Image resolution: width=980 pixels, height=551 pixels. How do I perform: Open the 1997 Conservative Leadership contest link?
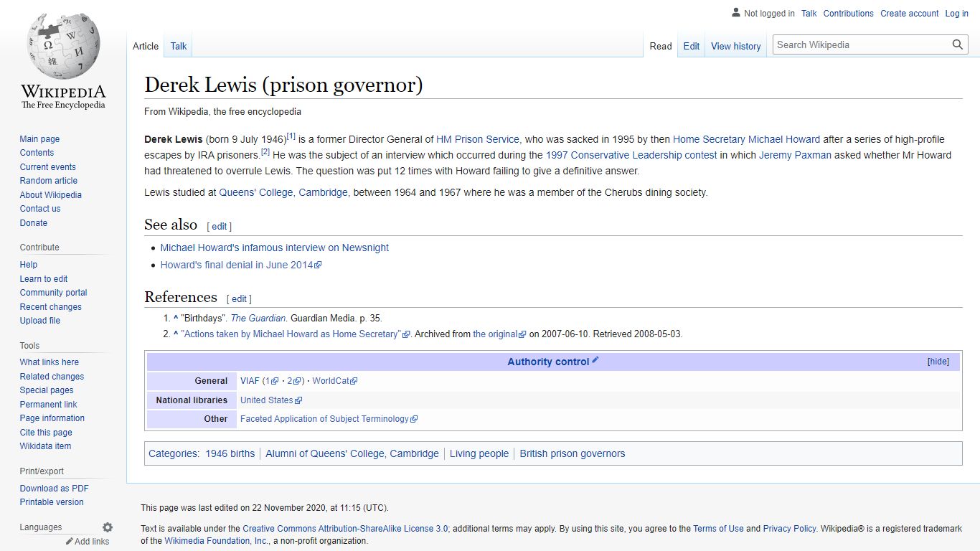click(x=631, y=155)
